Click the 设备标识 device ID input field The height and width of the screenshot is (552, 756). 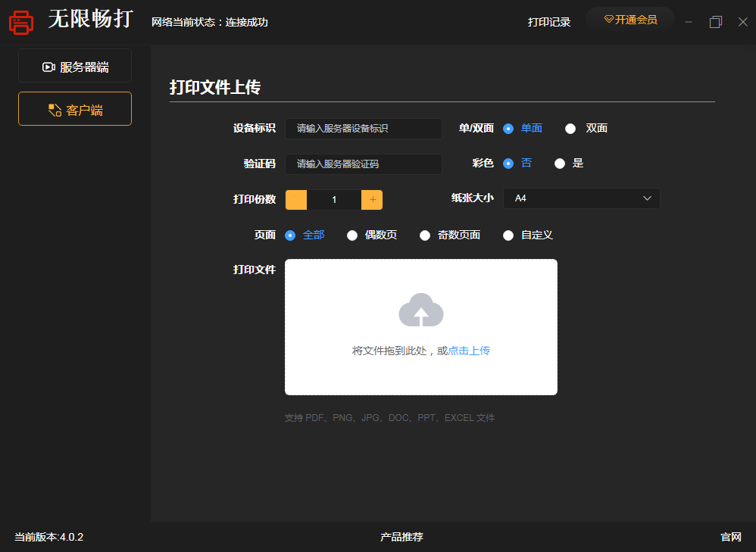[x=363, y=129]
